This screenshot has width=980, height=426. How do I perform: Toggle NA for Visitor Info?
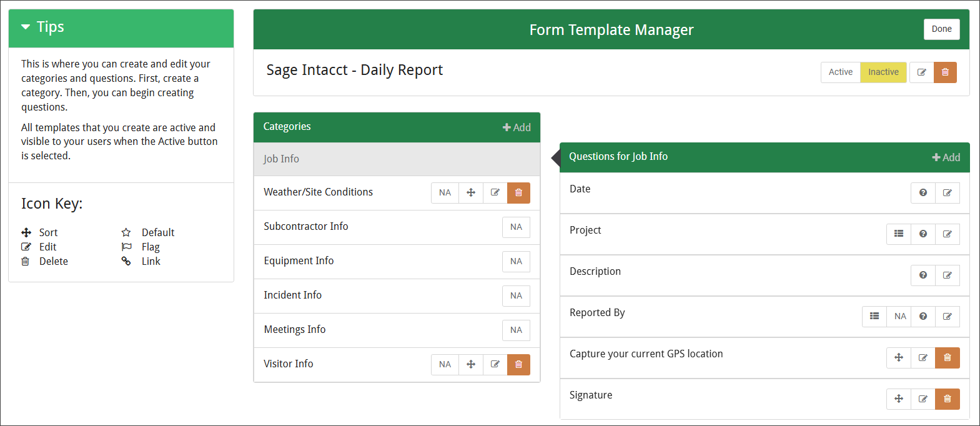(x=445, y=365)
